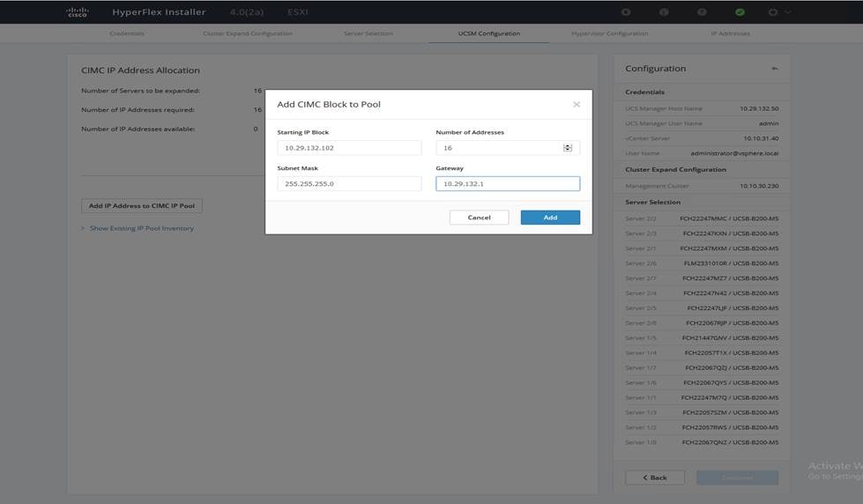Open the Credentials step tab
The width and height of the screenshot is (863, 504).
(127, 33)
